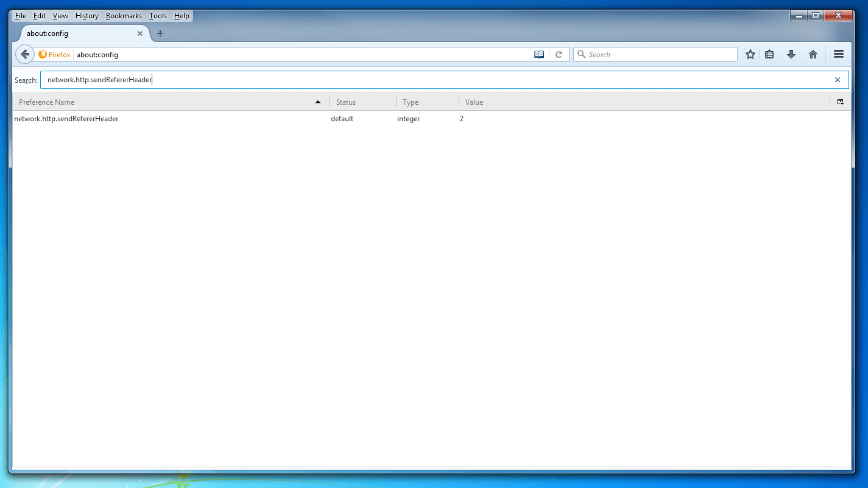868x488 pixels.
Task: Open the Downloads arrow icon
Action: click(791, 54)
